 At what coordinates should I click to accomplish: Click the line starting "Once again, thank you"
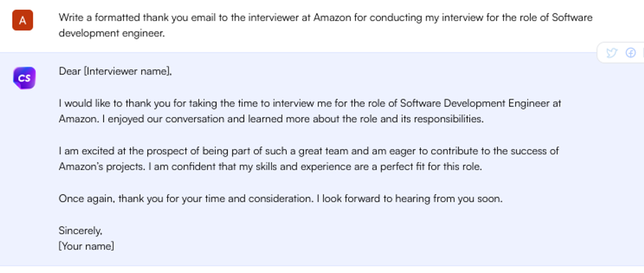[185, 199]
